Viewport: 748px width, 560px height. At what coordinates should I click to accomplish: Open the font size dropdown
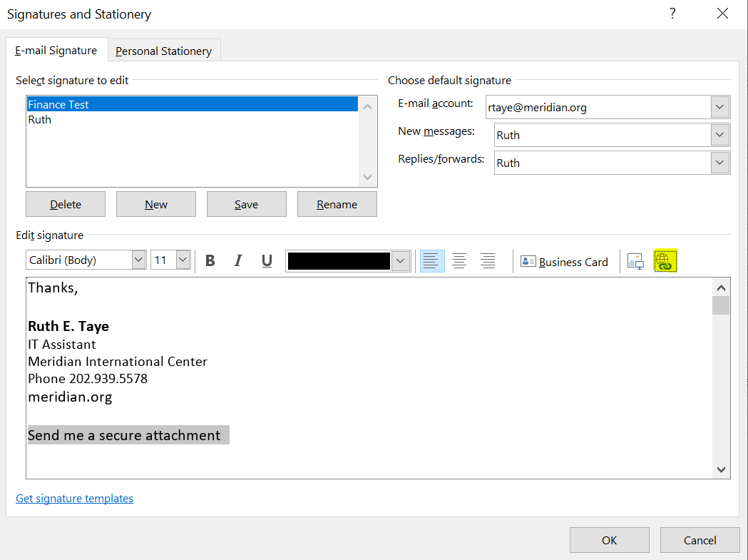pyautogui.click(x=183, y=260)
